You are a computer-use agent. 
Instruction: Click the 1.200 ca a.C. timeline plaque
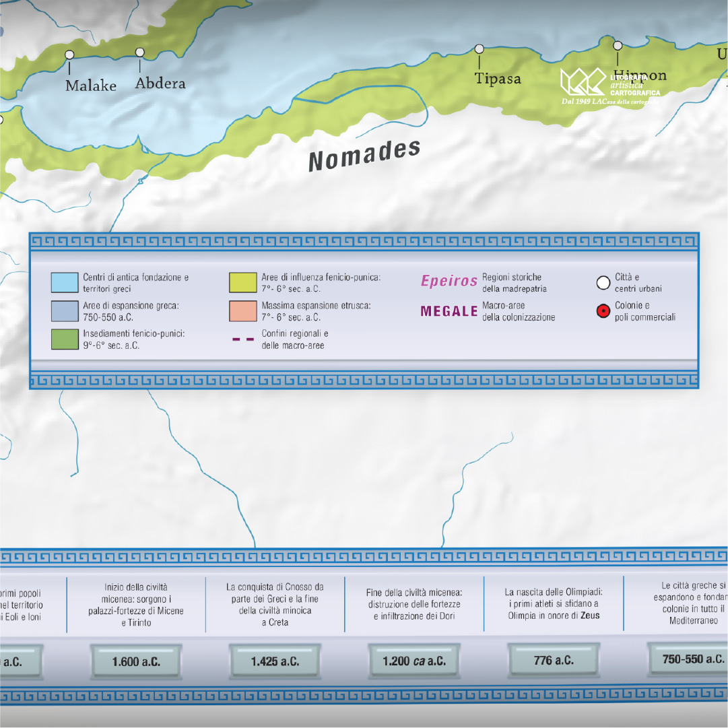(414, 661)
